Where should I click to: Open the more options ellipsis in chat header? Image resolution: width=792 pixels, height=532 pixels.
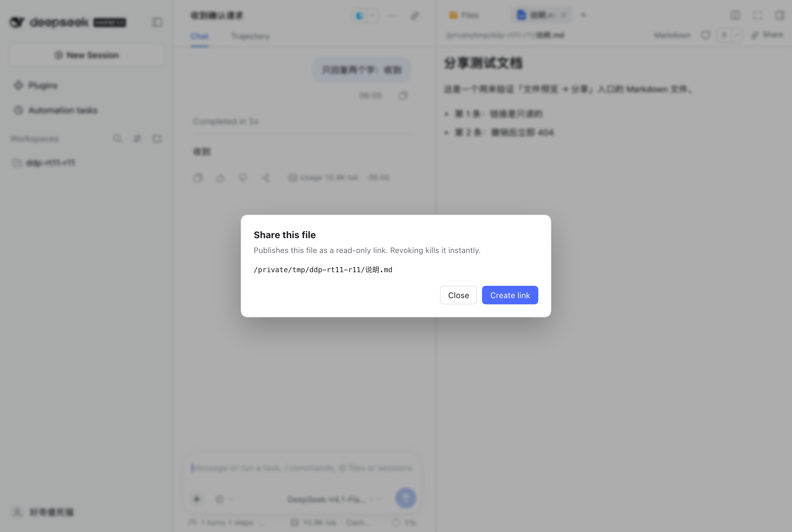(x=392, y=15)
